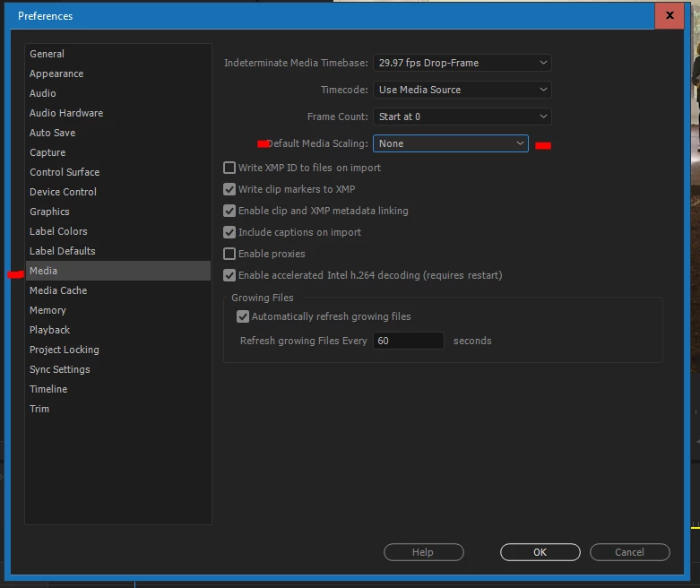Cancel the Preferences dialog
This screenshot has width=700, height=588.
[629, 552]
